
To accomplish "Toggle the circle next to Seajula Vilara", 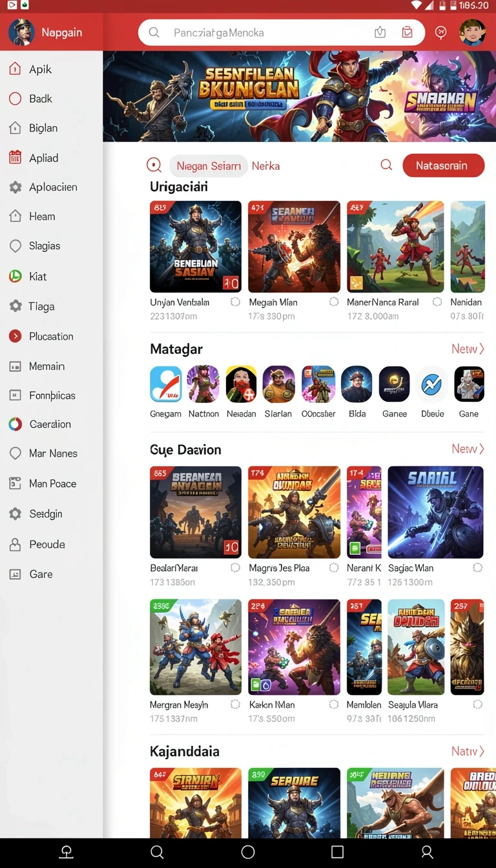I will 478,705.
